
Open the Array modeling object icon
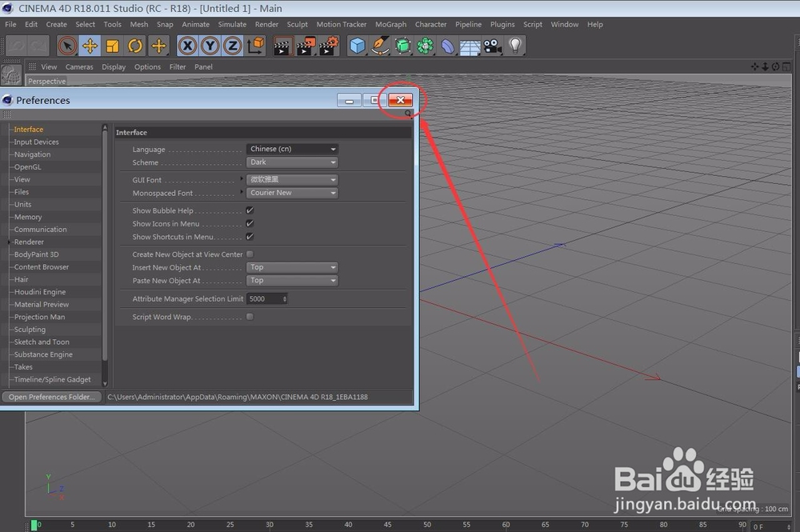coord(425,46)
